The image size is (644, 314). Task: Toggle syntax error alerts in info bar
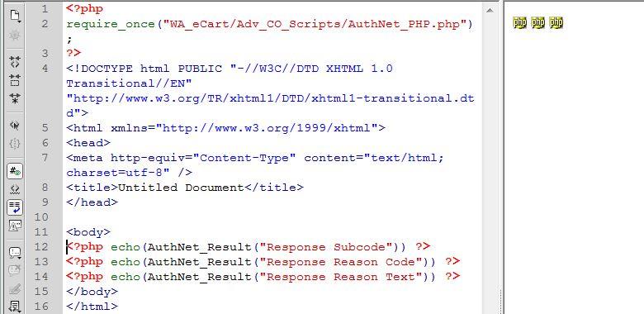click(15, 226)
